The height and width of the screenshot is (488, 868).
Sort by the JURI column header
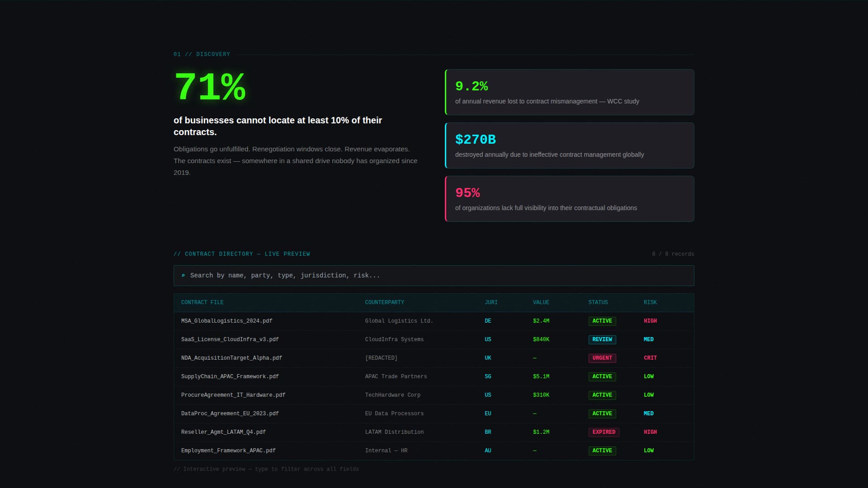(491, 302)
